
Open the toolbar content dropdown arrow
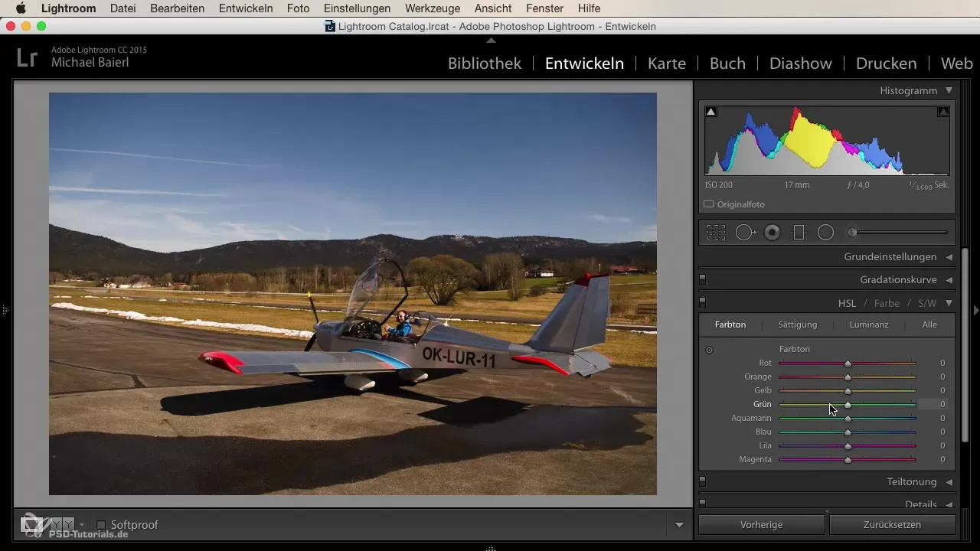coord(679,525)
